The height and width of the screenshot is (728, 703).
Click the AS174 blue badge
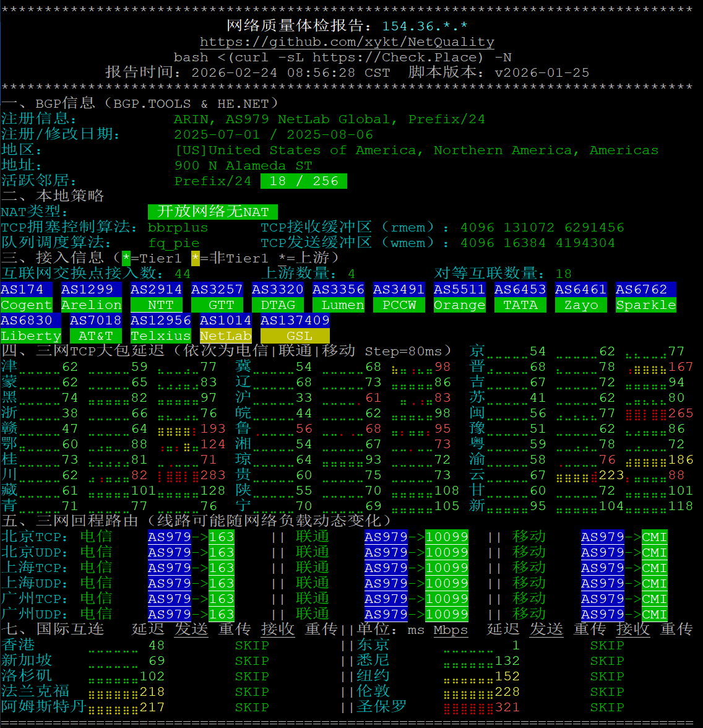coord(22,290)
